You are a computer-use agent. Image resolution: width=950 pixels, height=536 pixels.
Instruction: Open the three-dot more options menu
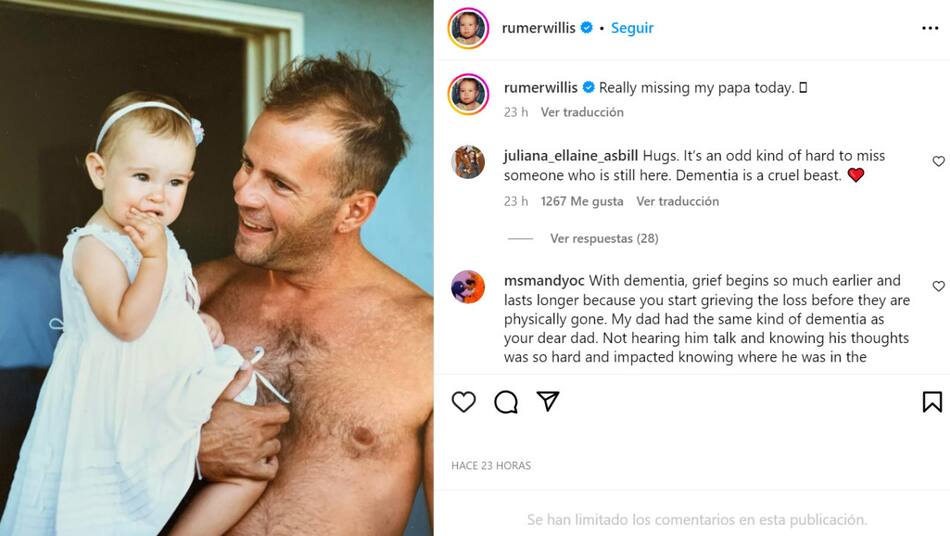click(930, 28)
